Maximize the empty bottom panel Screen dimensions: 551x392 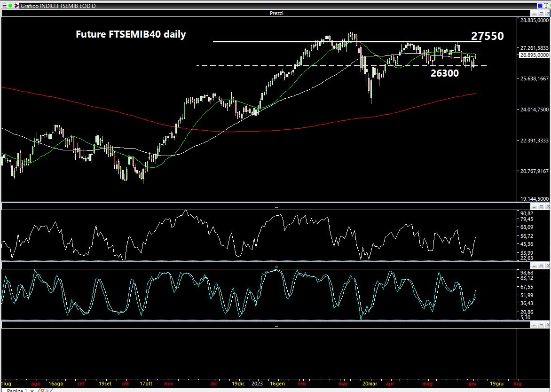[542, 325]
